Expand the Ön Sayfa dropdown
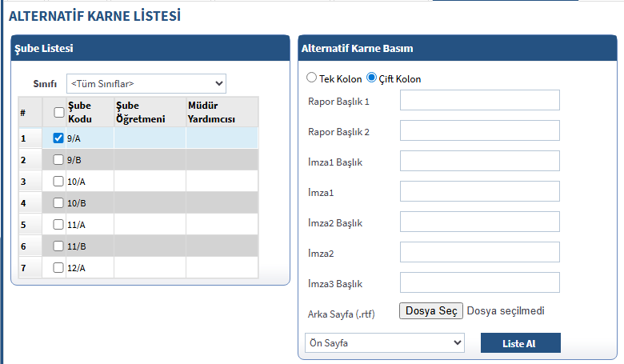Screen dimensions: 624x364 384,342
